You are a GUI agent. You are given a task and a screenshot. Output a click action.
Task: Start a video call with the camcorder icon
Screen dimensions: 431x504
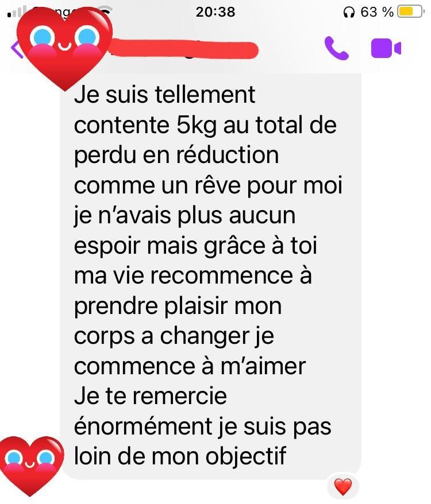coord(386,49)
